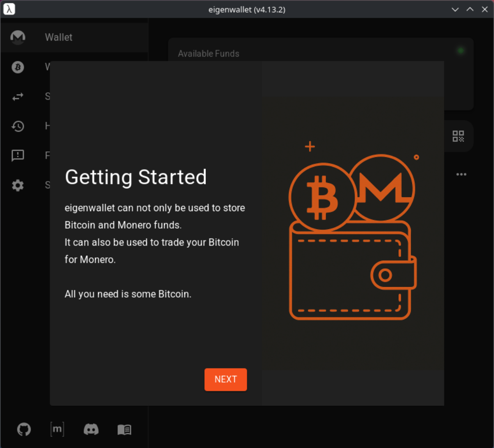
Task: Click the NEXT button in Getting Started dialog
Action: click(226, 379)
